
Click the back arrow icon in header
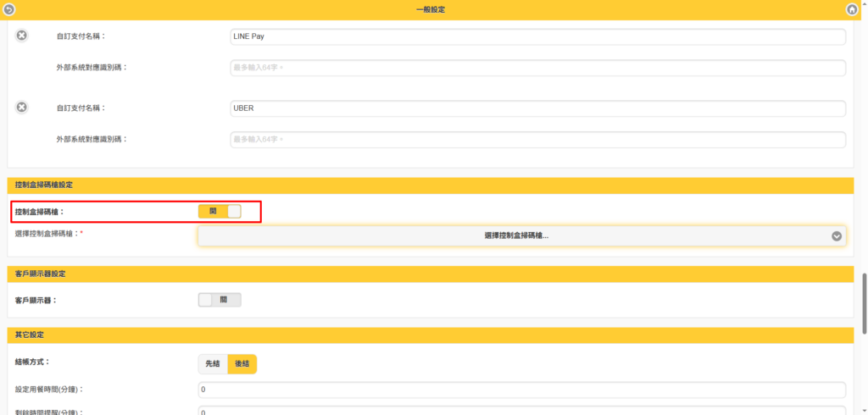[8, 9]
